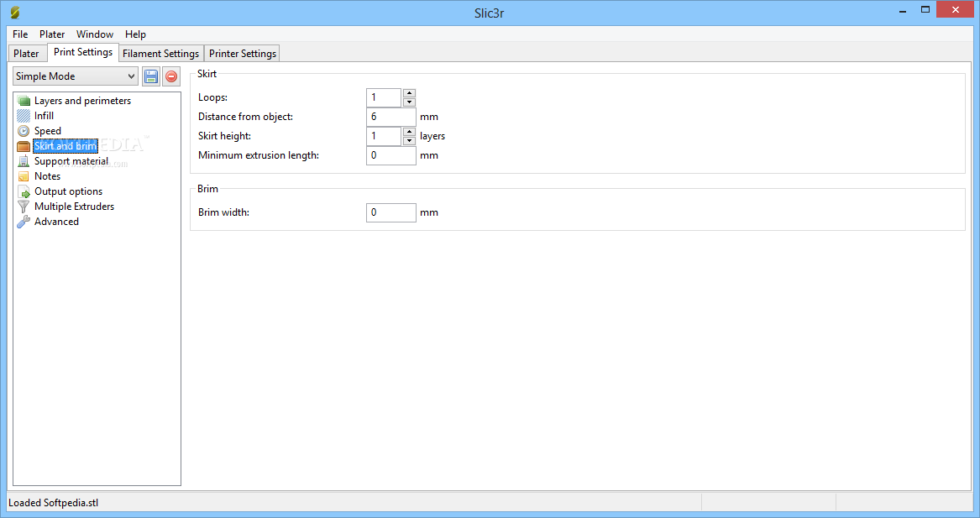Open the Simple Mode preset dropdown
Screen dimensions: 980x518
[75, 76]
